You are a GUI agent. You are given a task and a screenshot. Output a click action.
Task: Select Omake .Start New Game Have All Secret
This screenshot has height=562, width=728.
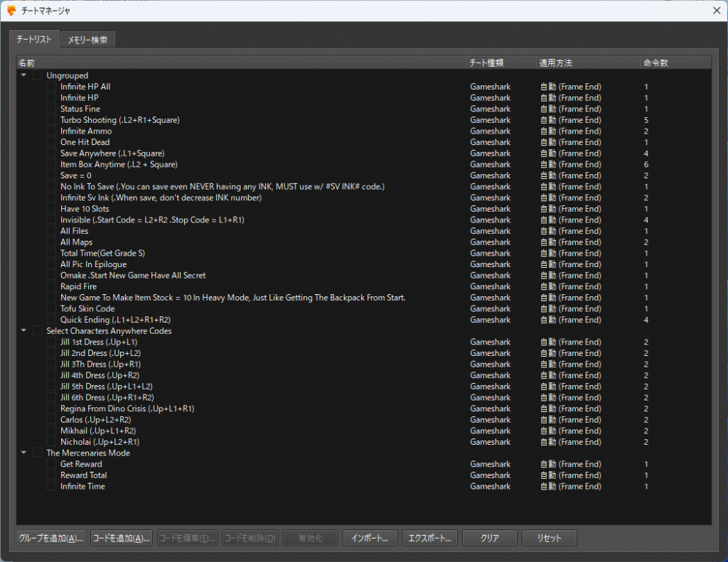tap(363, 275)
